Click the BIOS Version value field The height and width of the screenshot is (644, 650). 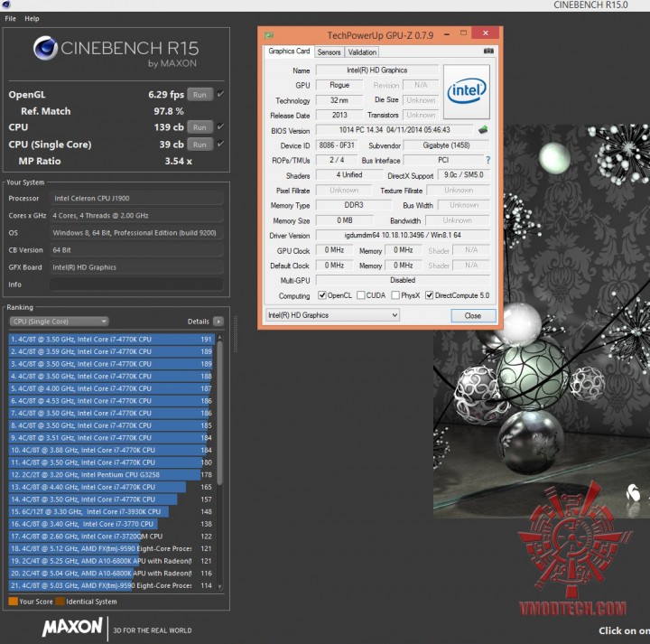[x=395, y=130]
